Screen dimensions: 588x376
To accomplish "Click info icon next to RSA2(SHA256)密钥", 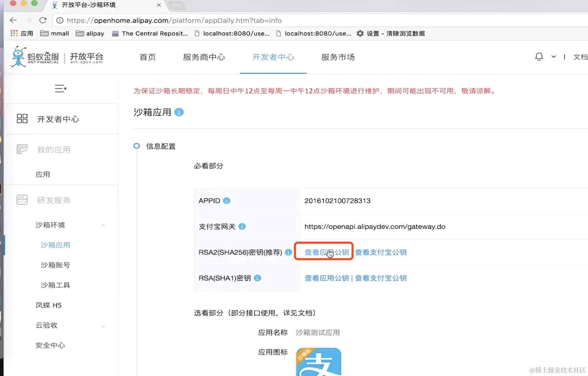I will click(x=288, y=252).
